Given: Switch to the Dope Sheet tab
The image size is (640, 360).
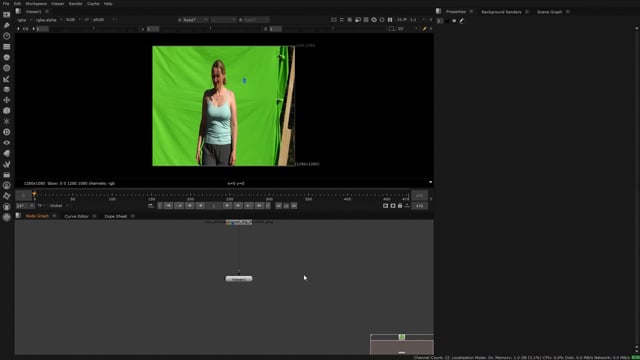Looking at the screenshot, I should click(116, 216).
